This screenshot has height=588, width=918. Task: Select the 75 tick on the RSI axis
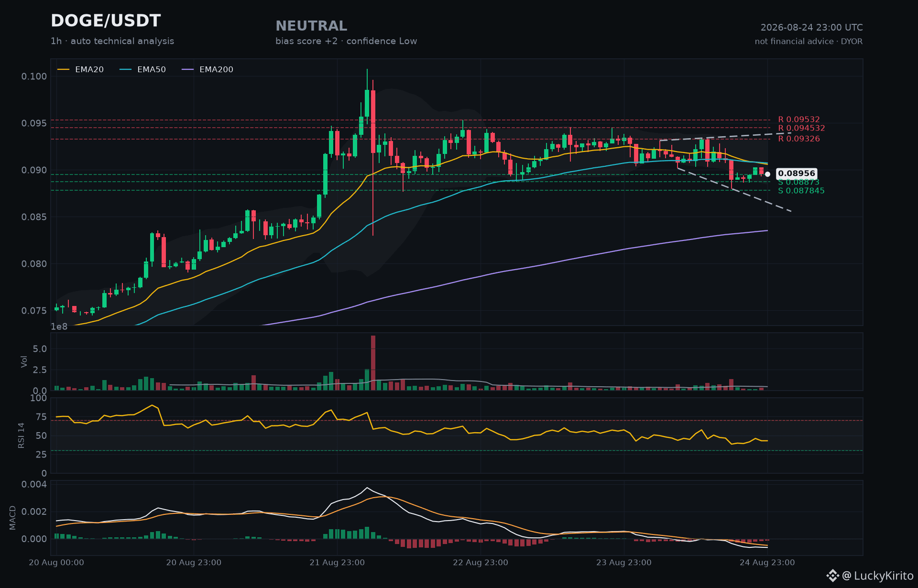[42, 417]
